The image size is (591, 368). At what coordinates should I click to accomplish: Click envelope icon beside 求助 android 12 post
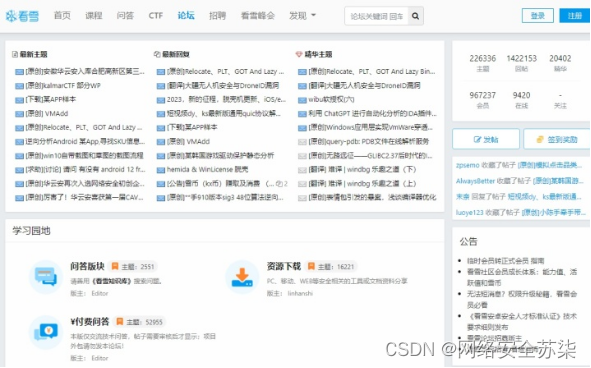(19, 170)
